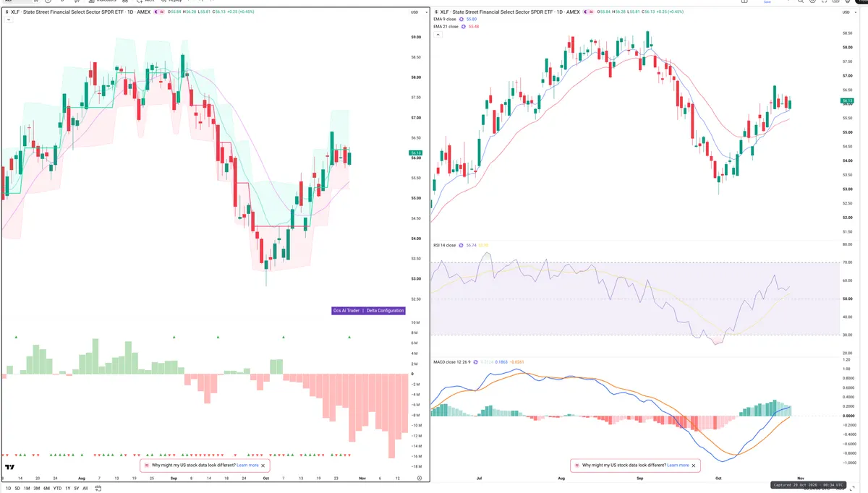This screenshot has width=868, height=493.
Task: Click the data notice icon beside AMEX, right chart
Action: 592,12
